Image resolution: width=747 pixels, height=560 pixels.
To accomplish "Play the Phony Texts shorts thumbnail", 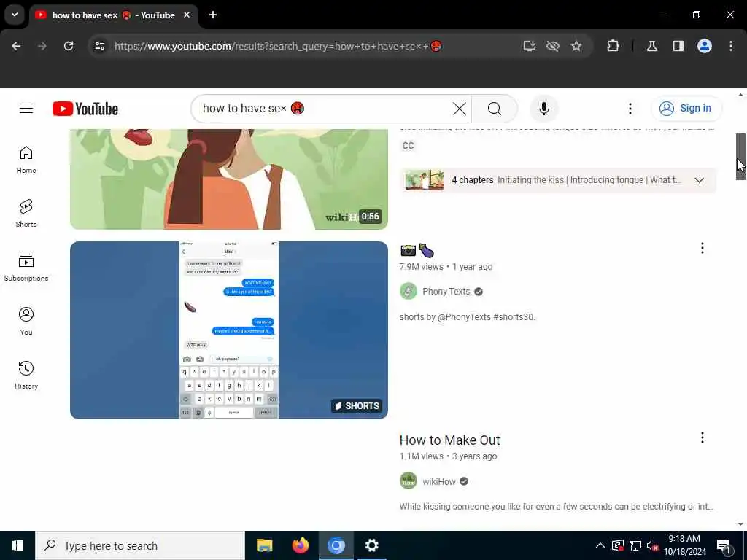I will pos(228,330).
